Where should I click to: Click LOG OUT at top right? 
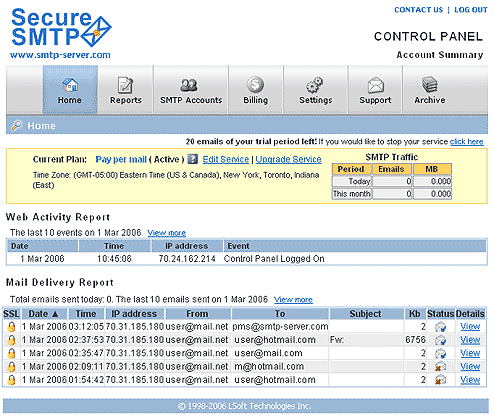[x=471, y=10]
